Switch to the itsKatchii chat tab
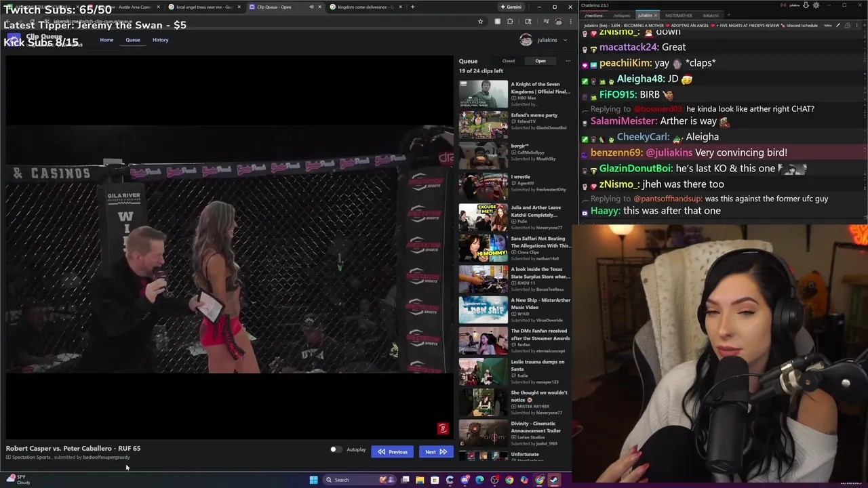The width and height of the screenshot is (868, 488). pos(711,15)
